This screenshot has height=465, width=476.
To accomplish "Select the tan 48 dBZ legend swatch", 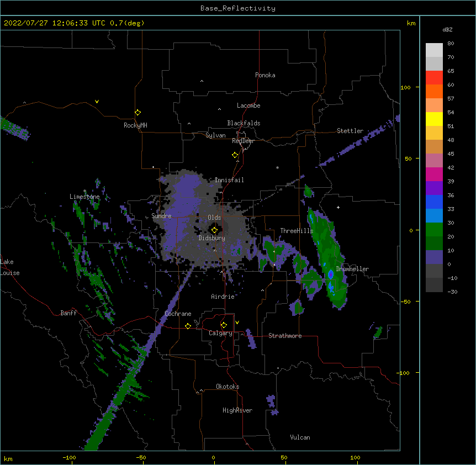I will pos(434,146).
